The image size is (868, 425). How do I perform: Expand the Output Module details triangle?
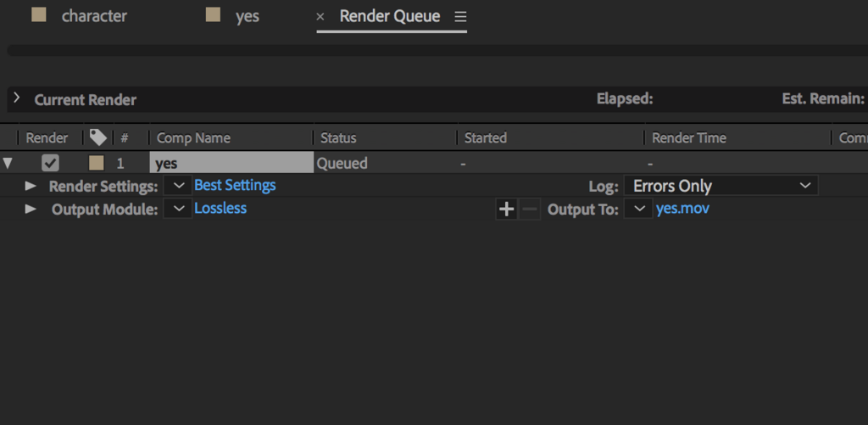click(31, 209)
